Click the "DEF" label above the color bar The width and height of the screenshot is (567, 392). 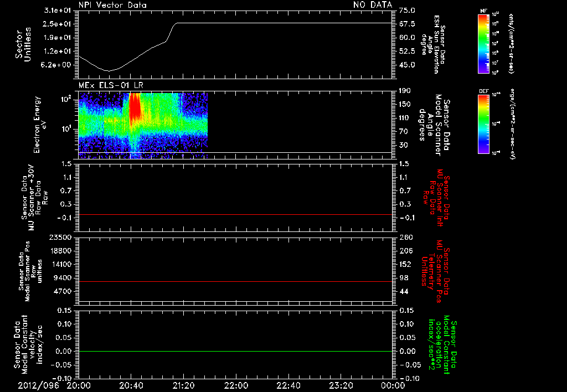483,91
